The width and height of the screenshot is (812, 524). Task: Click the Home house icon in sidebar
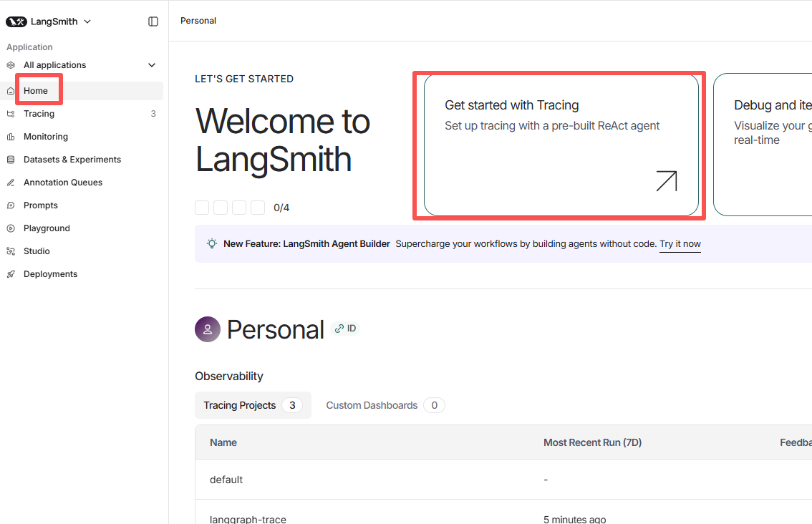11,91
